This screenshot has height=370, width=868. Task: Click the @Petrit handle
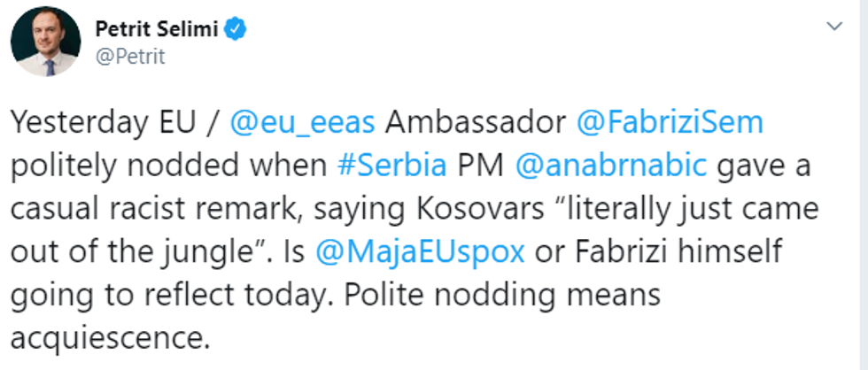130,57
